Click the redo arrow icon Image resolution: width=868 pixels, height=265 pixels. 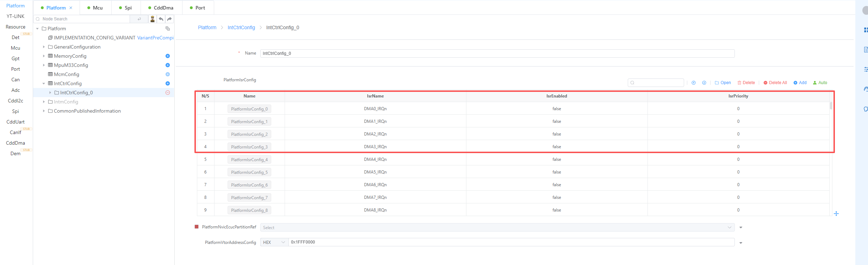coord(169,19)
